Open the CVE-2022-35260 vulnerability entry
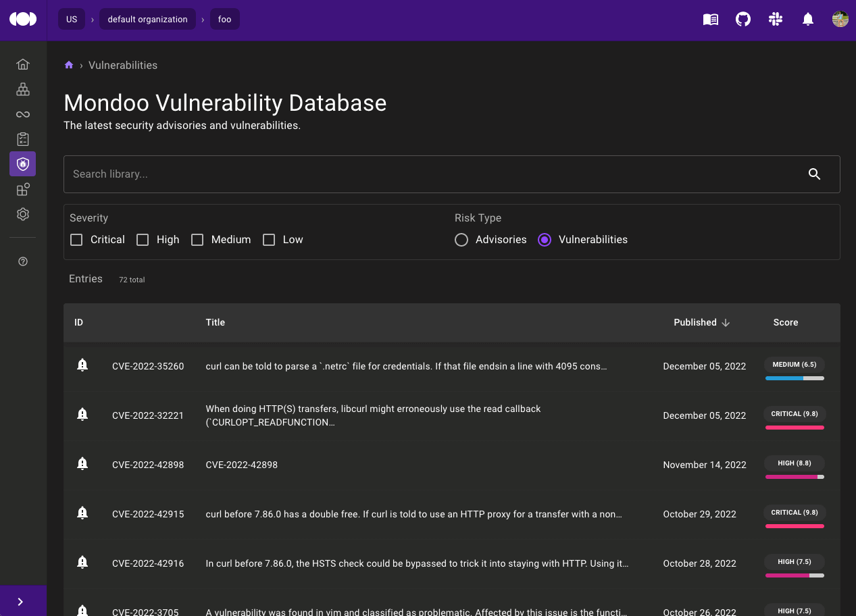Viewport: 856px width, 616px height. point(148,366)
